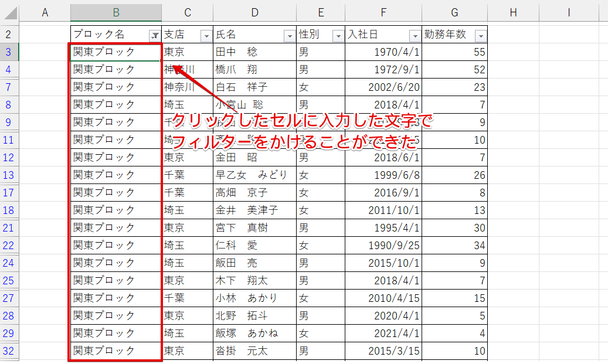Click the name 飯塚 あかね
The image size is (608, 364).
click(x=247, y=334)
